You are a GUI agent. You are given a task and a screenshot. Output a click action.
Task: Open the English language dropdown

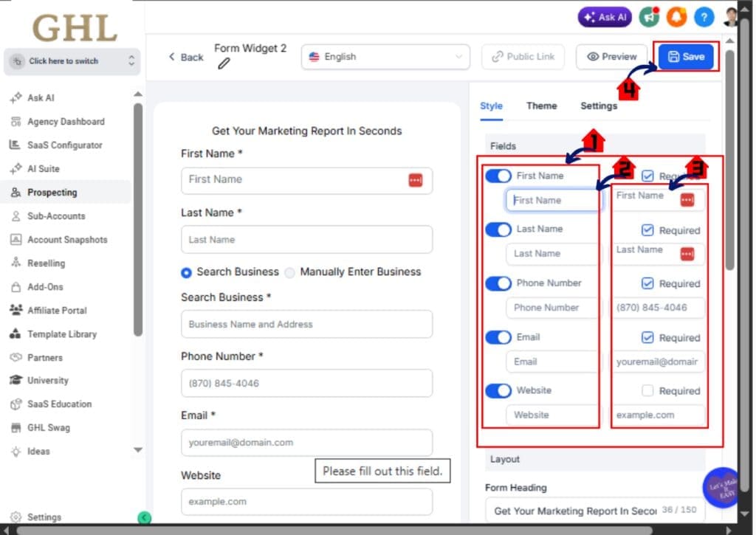tap(385, 57)
